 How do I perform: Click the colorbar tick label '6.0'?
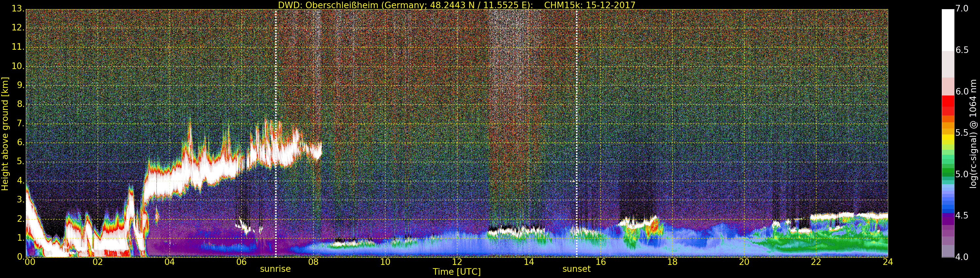(962, 91)
